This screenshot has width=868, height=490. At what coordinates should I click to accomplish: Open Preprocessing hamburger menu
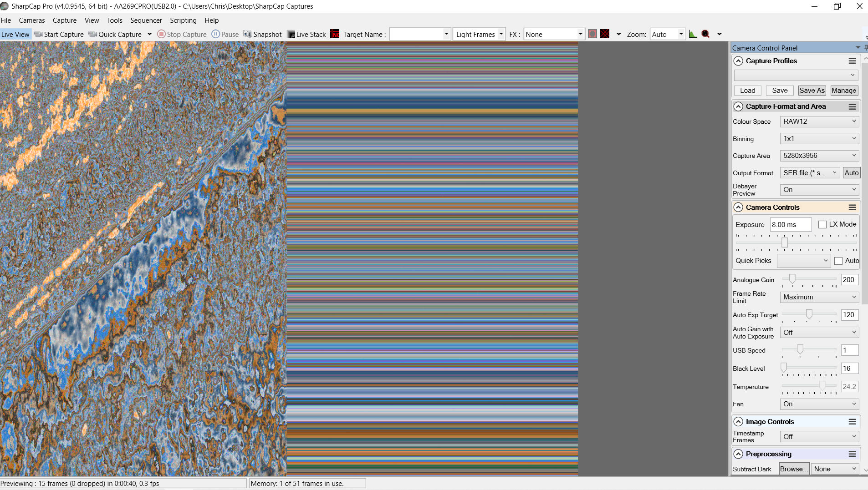853,454
